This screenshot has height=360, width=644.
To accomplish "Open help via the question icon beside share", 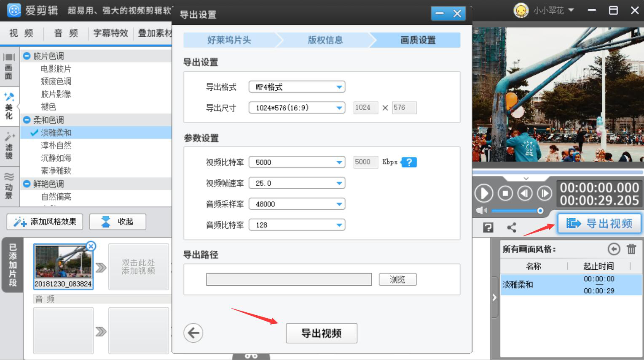I will 488,228.
